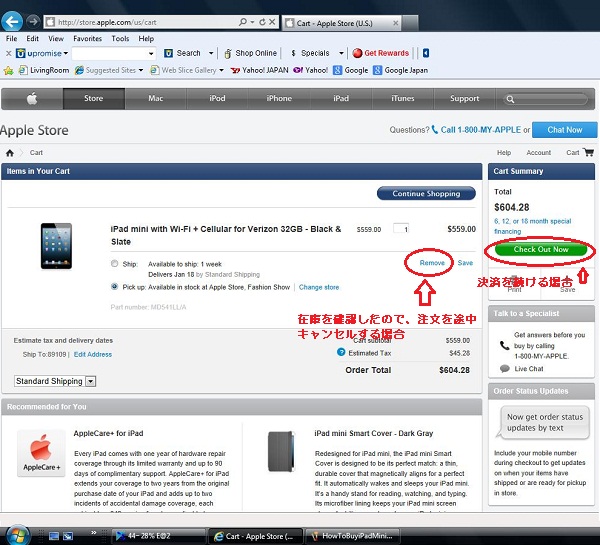Click the refresh icon in address bar
Screen dimensions: 600x545
click(262, 22)
